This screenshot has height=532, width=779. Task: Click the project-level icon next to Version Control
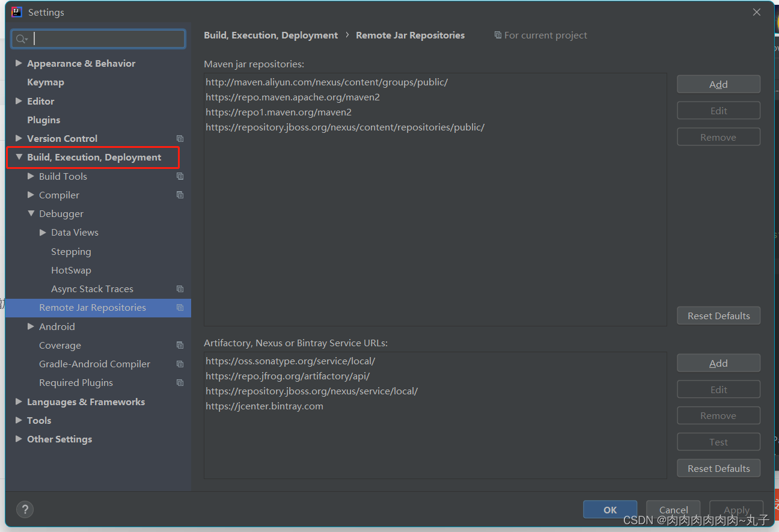[180, 139]
